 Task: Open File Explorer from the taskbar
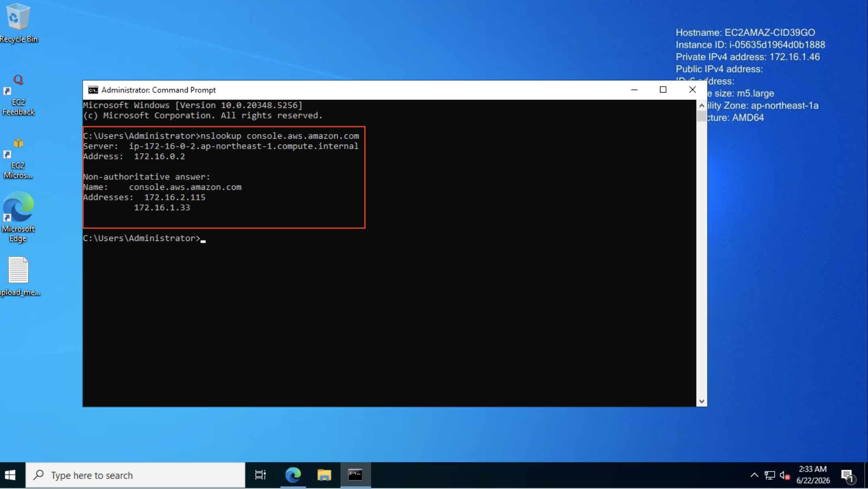[x=324, y=475]
